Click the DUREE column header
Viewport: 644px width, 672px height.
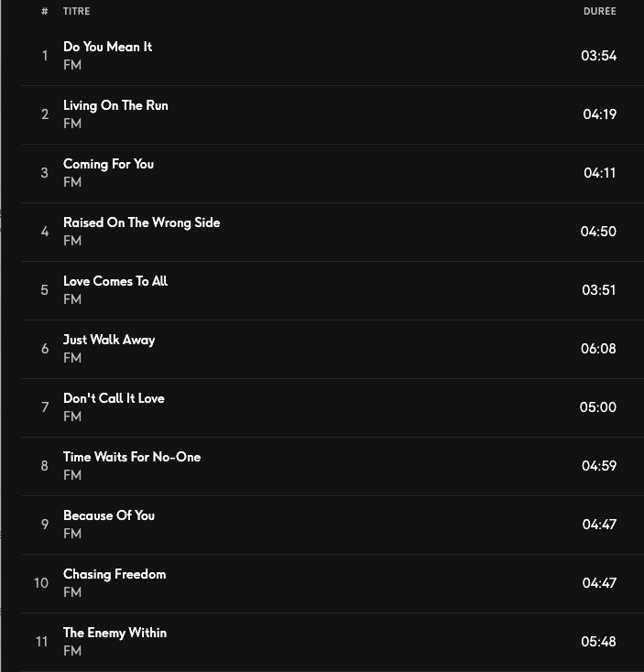599,11
